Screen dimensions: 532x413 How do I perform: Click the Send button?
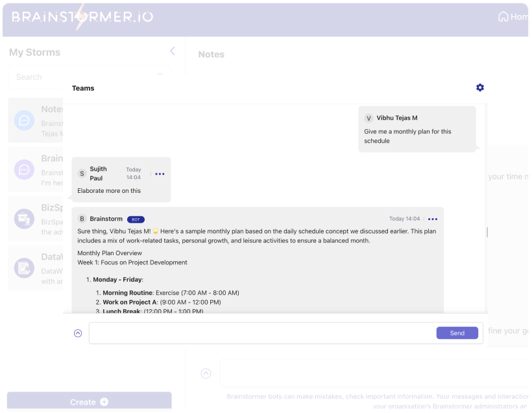click(457, 333)
